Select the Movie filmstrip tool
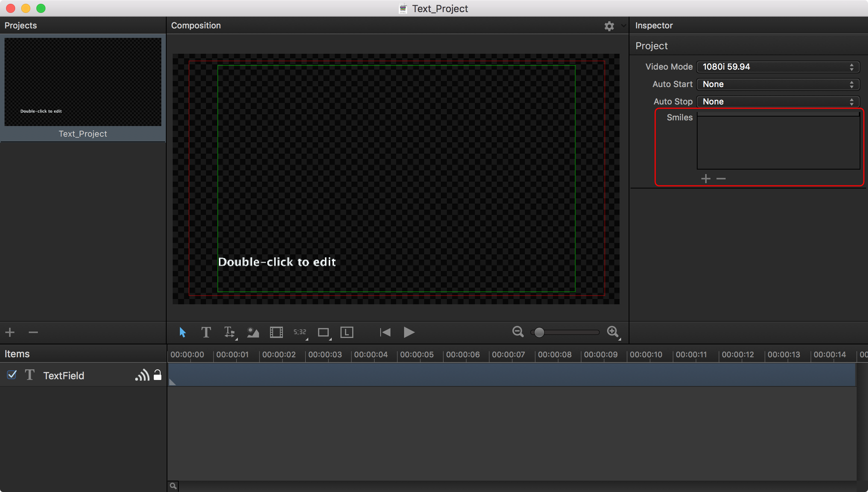 (x=276, y=332)
